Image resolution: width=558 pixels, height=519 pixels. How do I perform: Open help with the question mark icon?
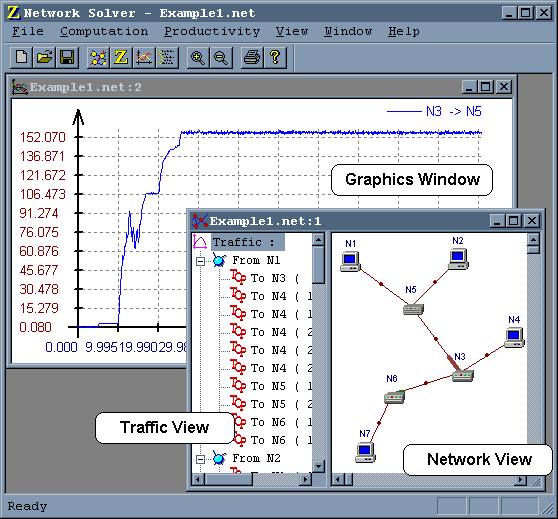tap(275, 57)
